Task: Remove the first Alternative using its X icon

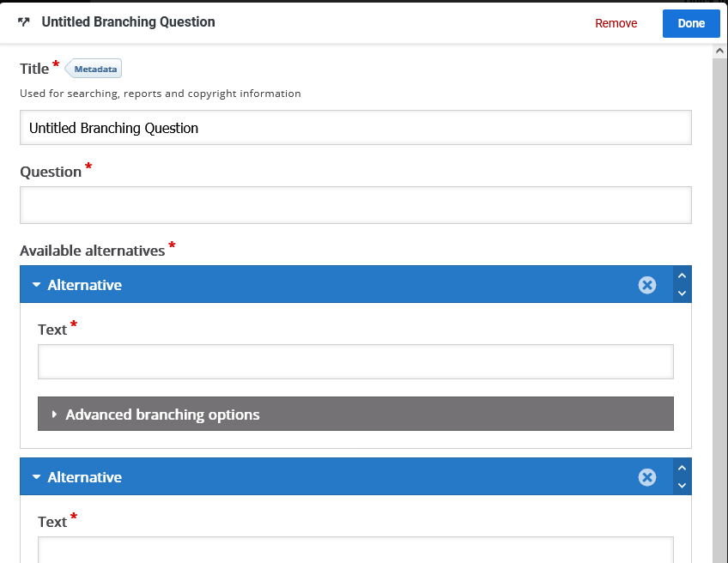Action: 647,285
